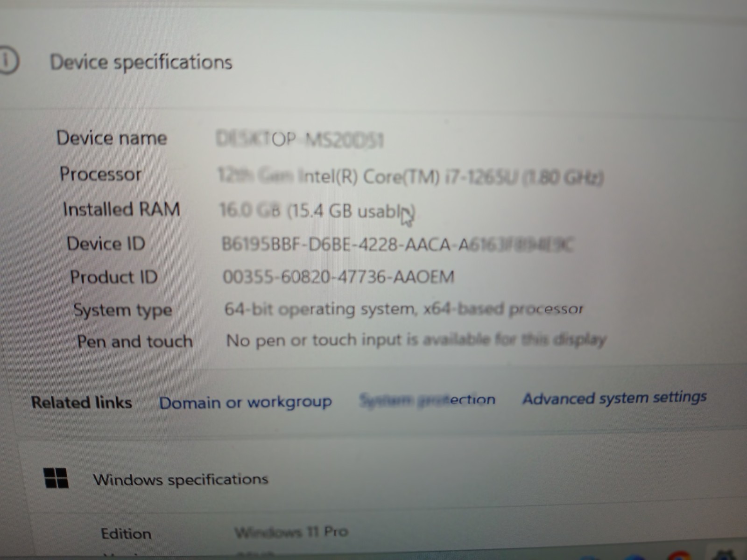This screenshot has width=747, height=560.
Task: Select the Device ID value starting B6195BBF
Action: coord(397,244)
